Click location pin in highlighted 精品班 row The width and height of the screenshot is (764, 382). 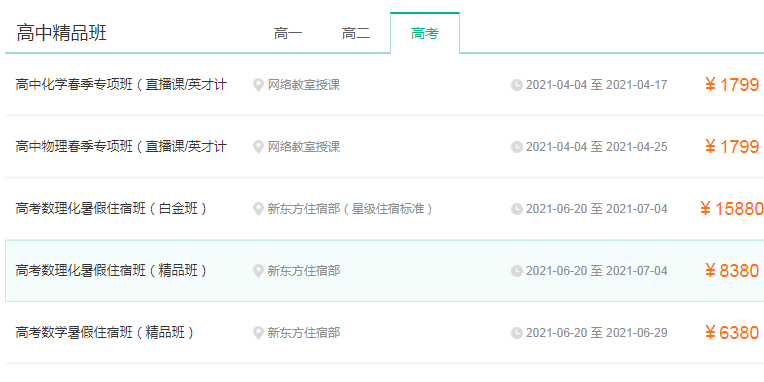tap(258, 271)
